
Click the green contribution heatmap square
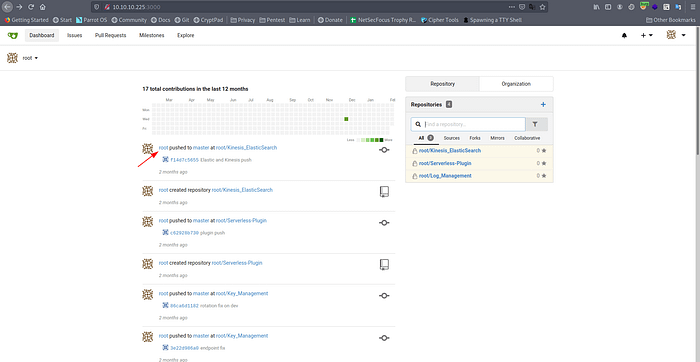pos(346,119)
